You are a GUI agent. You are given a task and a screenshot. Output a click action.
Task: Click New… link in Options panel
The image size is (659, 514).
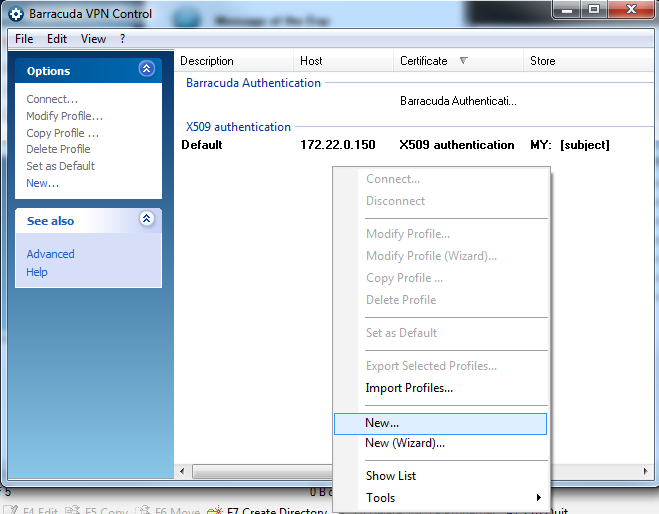point(42,183)
